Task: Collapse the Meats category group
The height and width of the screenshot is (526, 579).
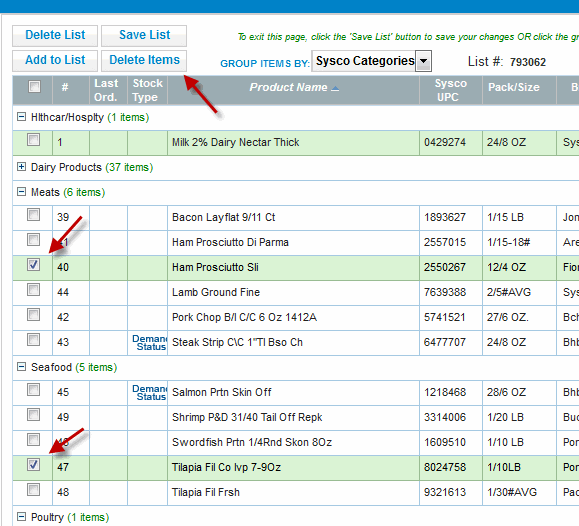Action: (21, 192)
